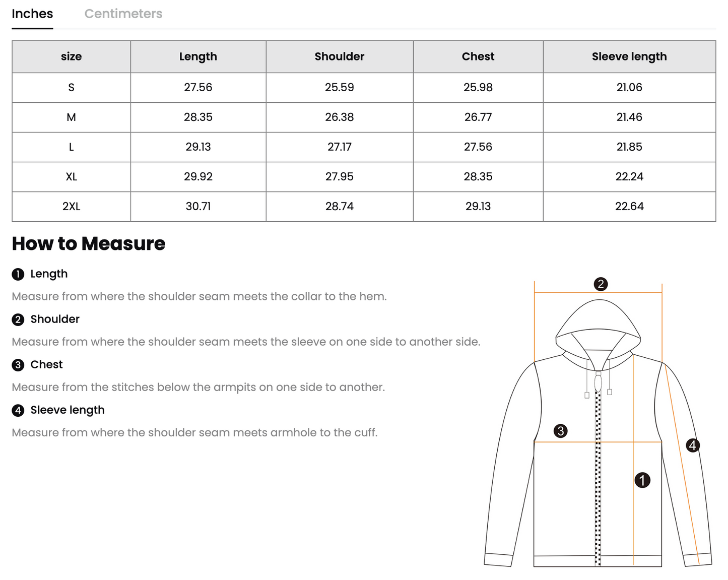728x580 pixels.
Task: Click the number 3 marker on hoodie chest
Action: click(x=560, y=431)
